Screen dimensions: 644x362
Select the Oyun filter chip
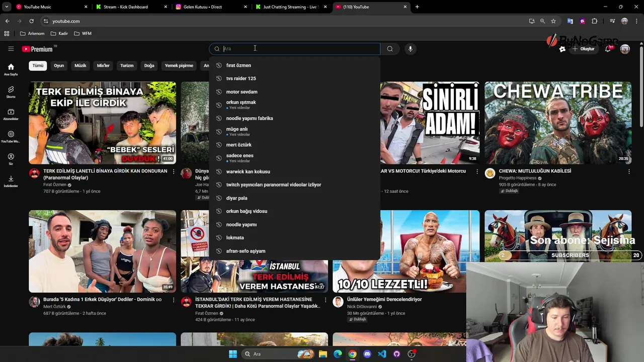(59, 66)
